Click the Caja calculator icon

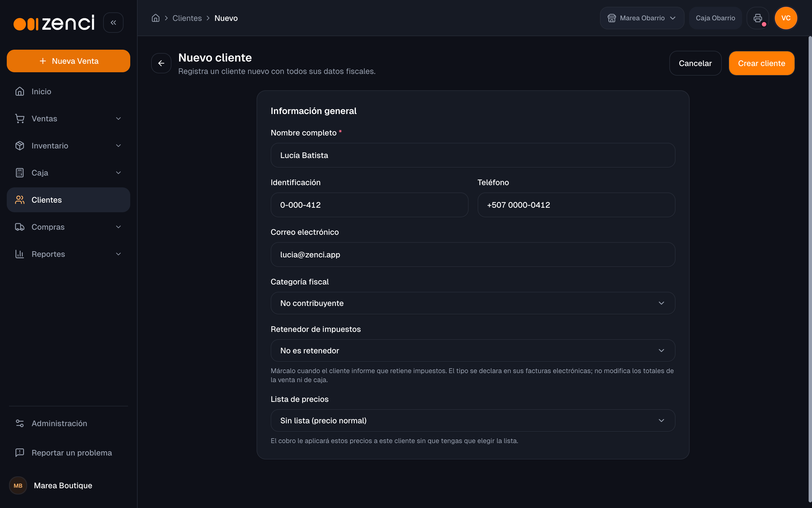pyautogui.click(x=20, y=173)
